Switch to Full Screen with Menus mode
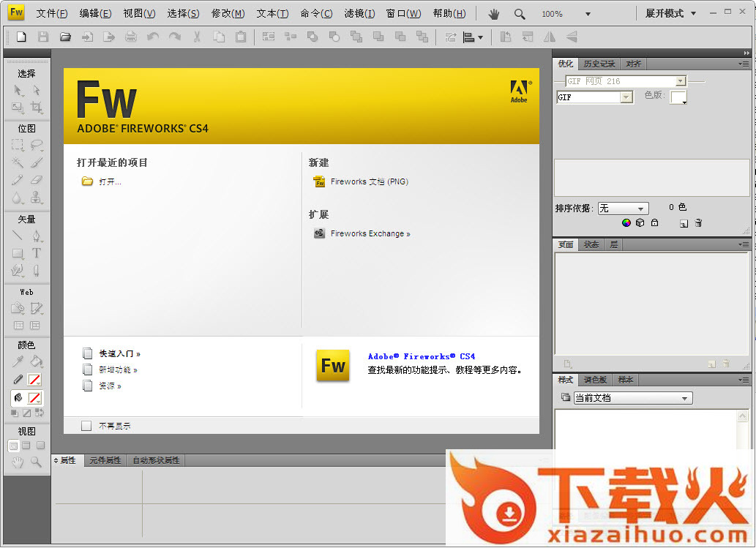The height and width of the screenshot is (548, 756). pos(26,446)
